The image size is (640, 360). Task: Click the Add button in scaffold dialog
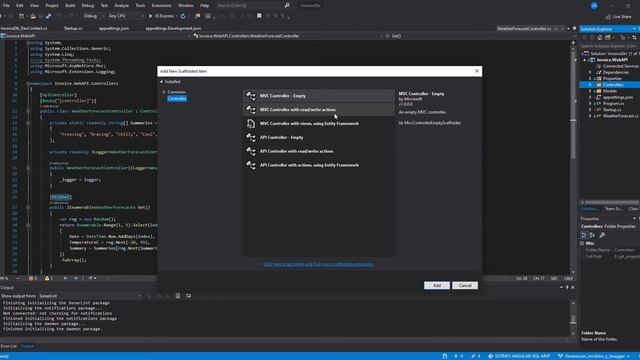coord(437,285)
